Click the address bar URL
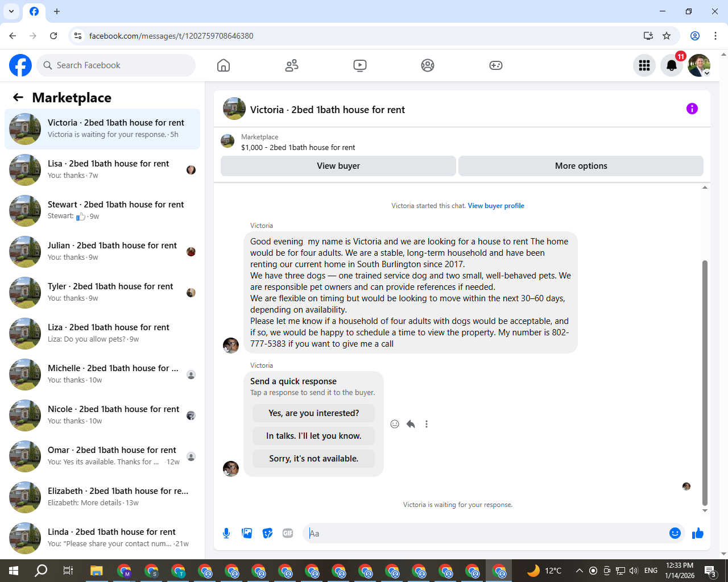The image size is (728, 582). tap(171, 36)
